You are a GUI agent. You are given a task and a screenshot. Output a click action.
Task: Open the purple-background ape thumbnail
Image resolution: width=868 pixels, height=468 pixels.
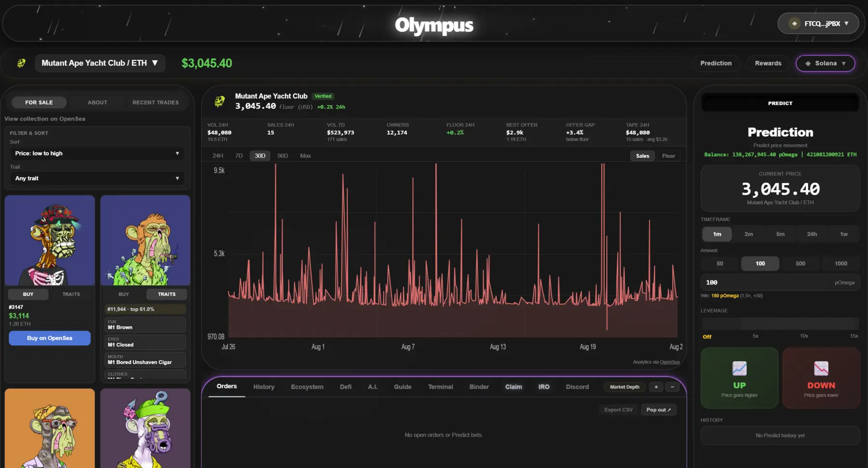pos(145,428)
